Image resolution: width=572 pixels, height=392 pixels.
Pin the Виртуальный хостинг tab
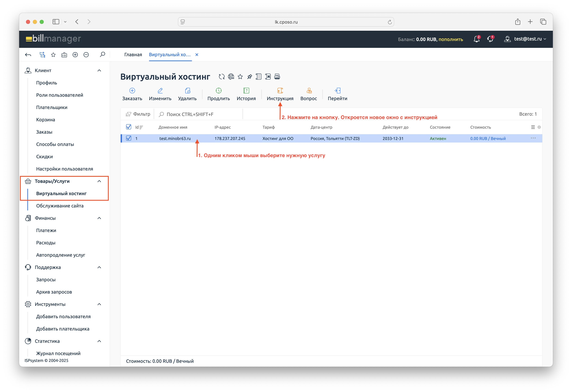tap(249, 77)
